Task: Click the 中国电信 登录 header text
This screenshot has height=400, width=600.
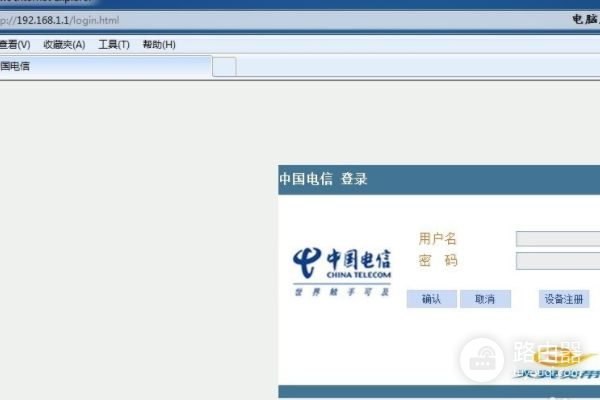Action: click(323, 179)
